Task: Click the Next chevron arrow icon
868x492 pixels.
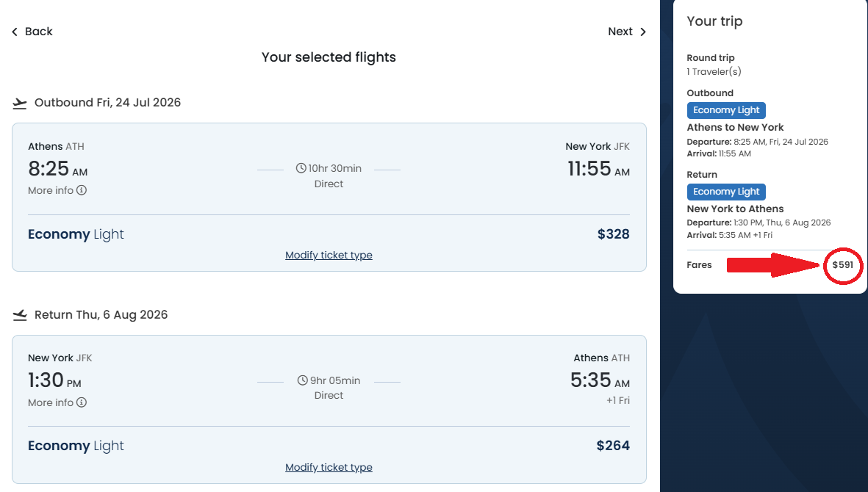Action: click(x=643, y=32)
